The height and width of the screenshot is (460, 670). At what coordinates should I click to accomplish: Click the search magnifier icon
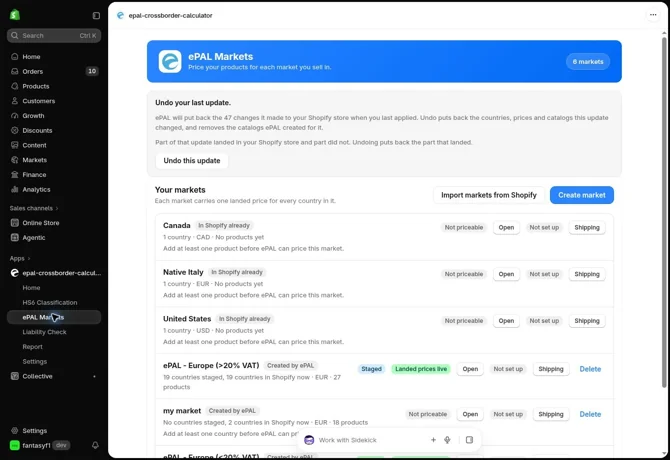[x=15, y=35]
